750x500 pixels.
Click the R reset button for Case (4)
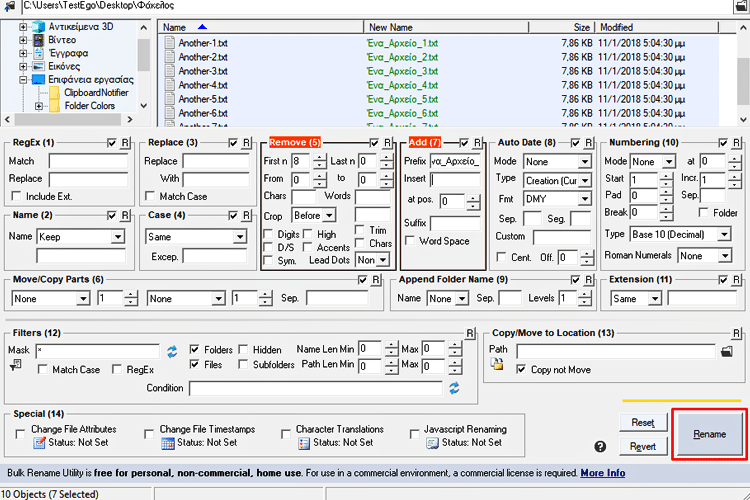tap(246, 215)
